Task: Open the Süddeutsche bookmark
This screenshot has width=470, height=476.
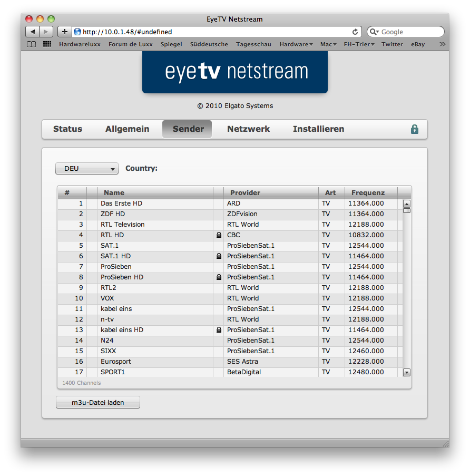Action: pos(209,44)
